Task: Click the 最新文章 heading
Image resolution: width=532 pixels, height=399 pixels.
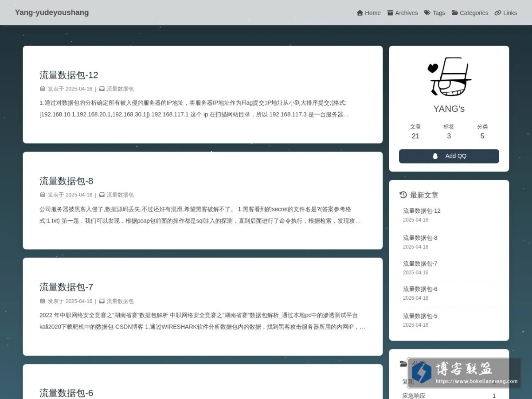Action: click(x=424, y=195)
